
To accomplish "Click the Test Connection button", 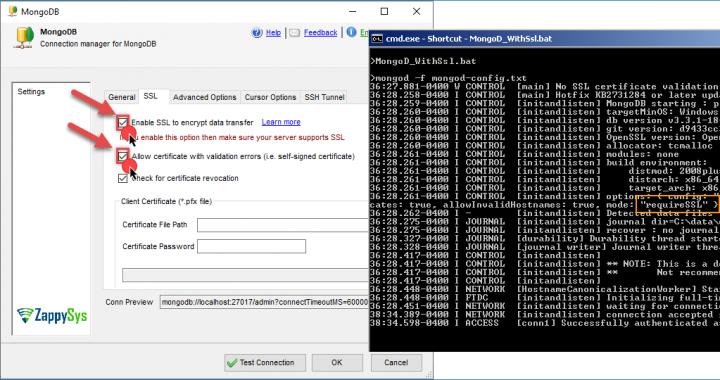I will [265, 363].
